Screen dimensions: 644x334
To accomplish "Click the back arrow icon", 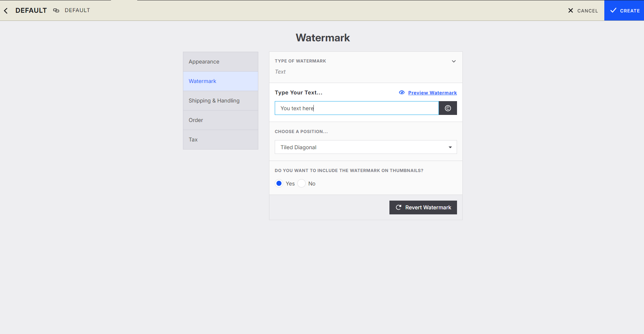I will pos(6,11).
